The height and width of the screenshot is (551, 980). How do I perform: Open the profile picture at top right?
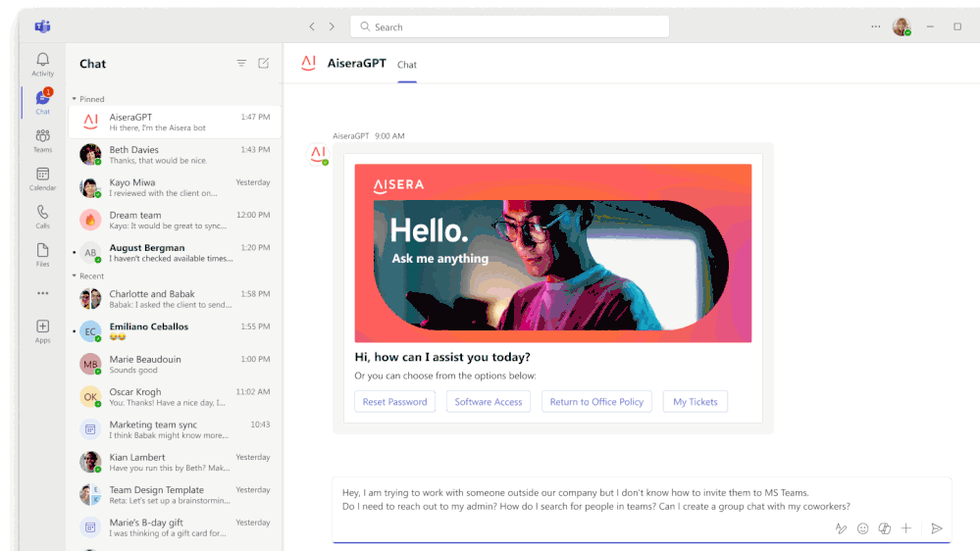[902, 26]
